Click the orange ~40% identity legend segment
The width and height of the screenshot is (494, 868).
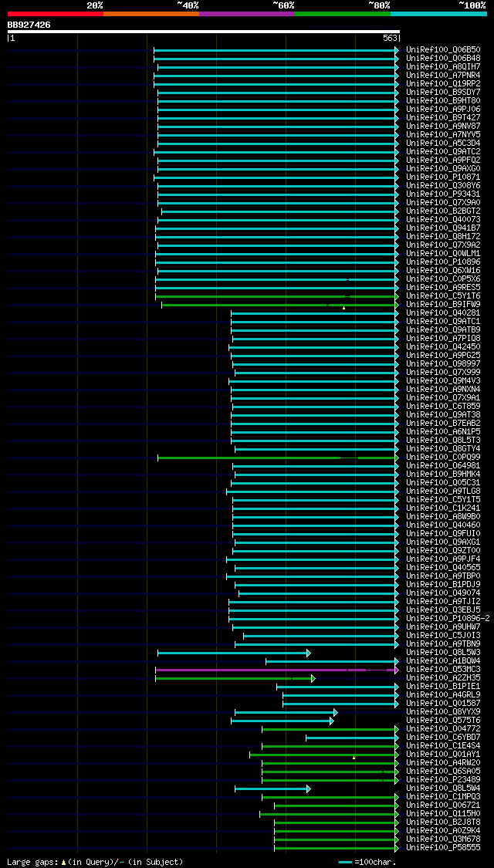pyautogui.click(x=151, y=13)
